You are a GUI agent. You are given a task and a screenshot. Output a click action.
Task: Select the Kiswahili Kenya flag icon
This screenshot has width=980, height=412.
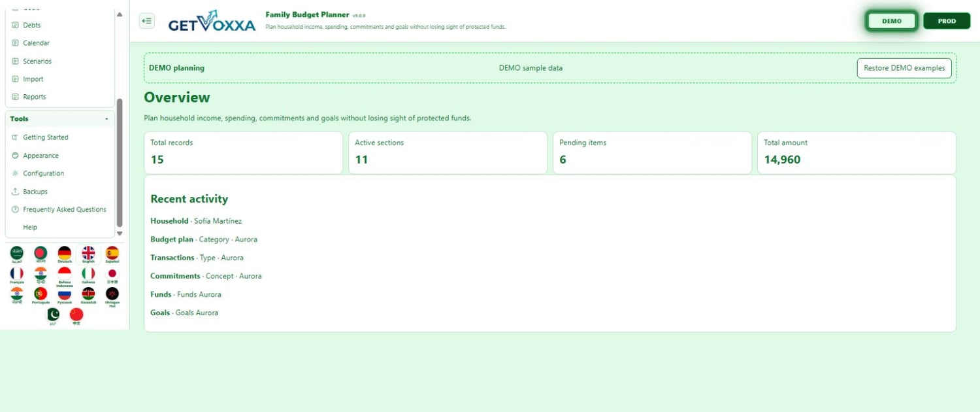coord(88,296)
